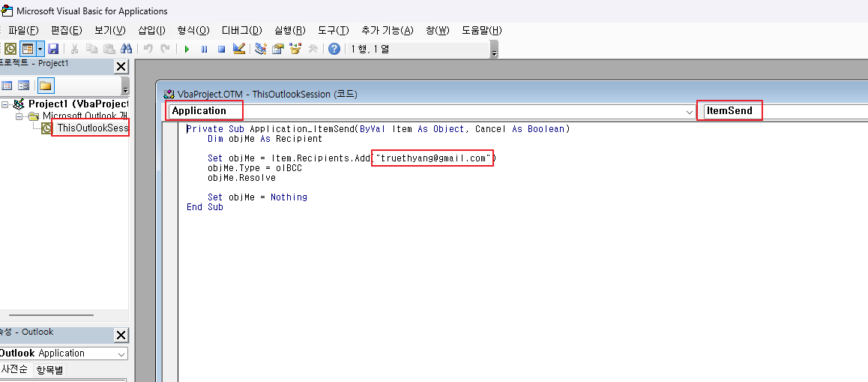Click the View Microsoft Outlook toolbar icon

tap(10, 49)
